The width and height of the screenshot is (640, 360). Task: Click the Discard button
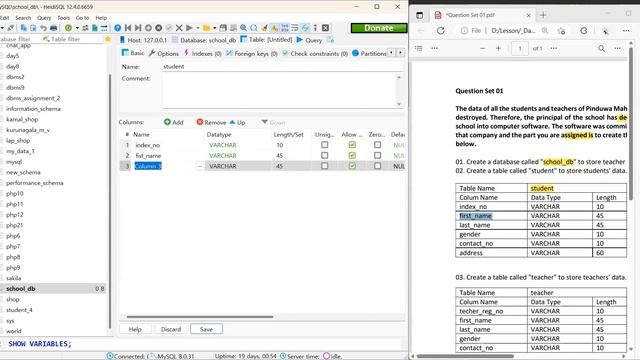pyautogui.click(x=171, y=329)
